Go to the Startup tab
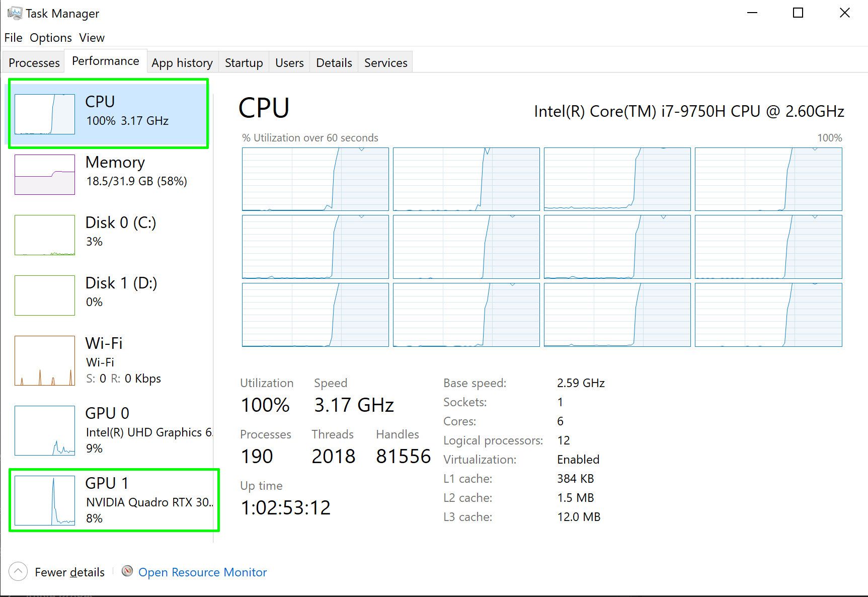 (x=244, y=62)
